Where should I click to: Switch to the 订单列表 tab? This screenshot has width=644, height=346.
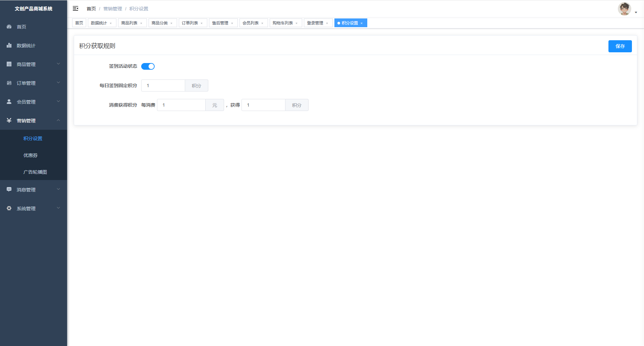190,23
